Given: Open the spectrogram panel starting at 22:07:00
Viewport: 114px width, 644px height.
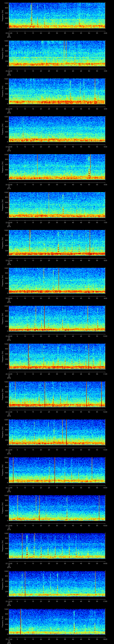Looking at the screenshot, I should 57,243.
